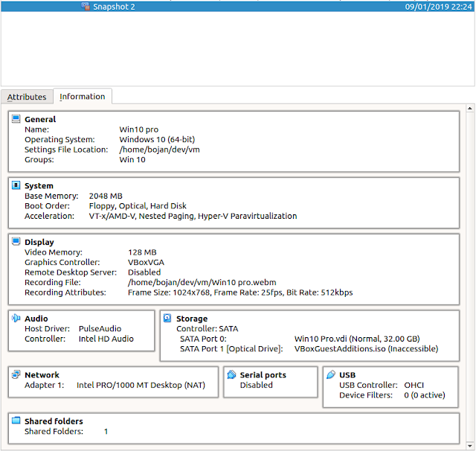This screenshot has height=451, width=476.
Task: Click the Shared Folders count 1
Action: (106, 432)
